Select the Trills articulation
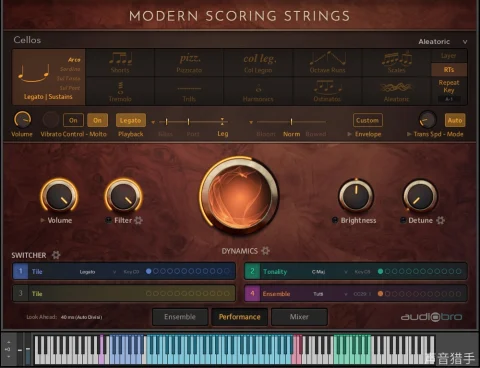Viewport: 480px width, 368px height. click(x=189, y=91)
